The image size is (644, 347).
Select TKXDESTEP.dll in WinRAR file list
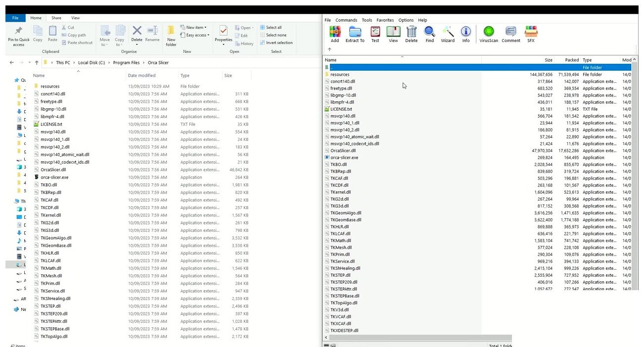[344, 330]
